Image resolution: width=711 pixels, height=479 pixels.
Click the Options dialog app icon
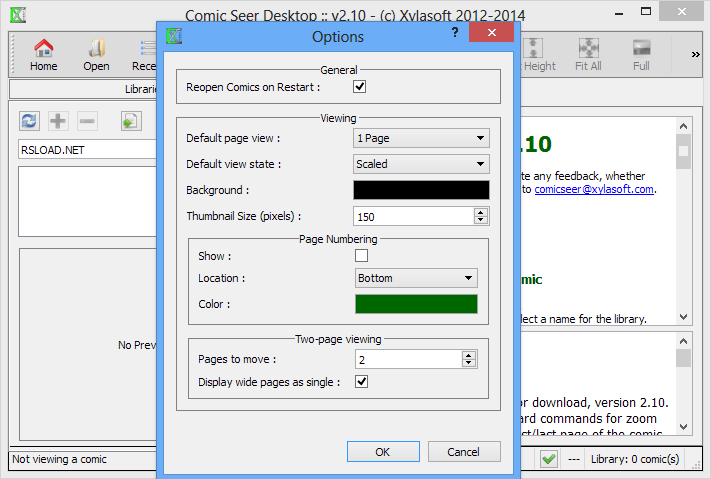coord(174,36)
